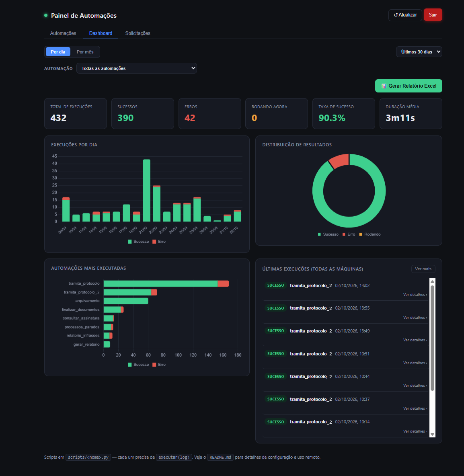Click the Taxa de Sucesso 90.3% value
Viewport: 464px width, 476px height.
point(332,118)
